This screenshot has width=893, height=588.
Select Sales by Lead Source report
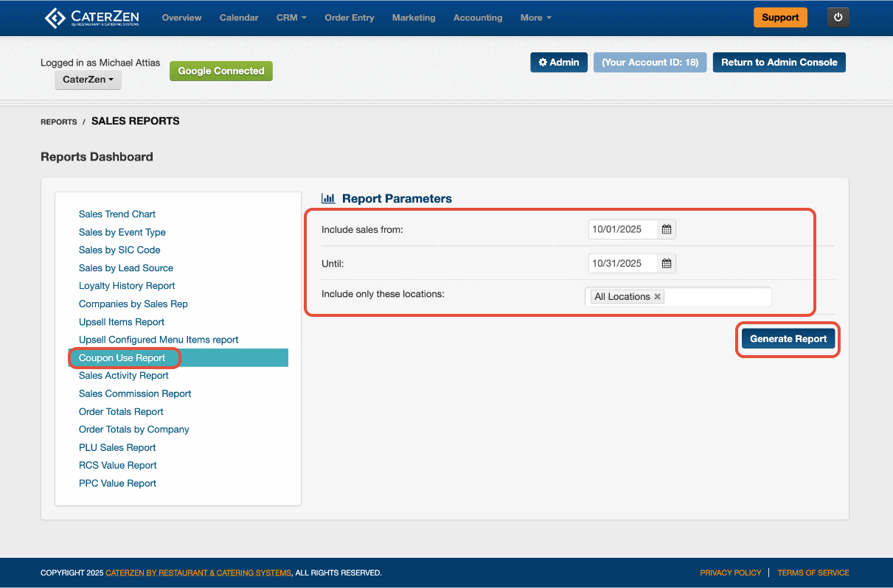(x=126, y=268)
